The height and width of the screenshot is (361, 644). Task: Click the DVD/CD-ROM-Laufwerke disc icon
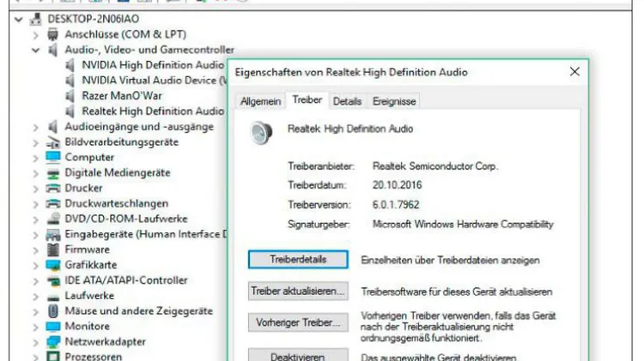(x=53, y=219)
